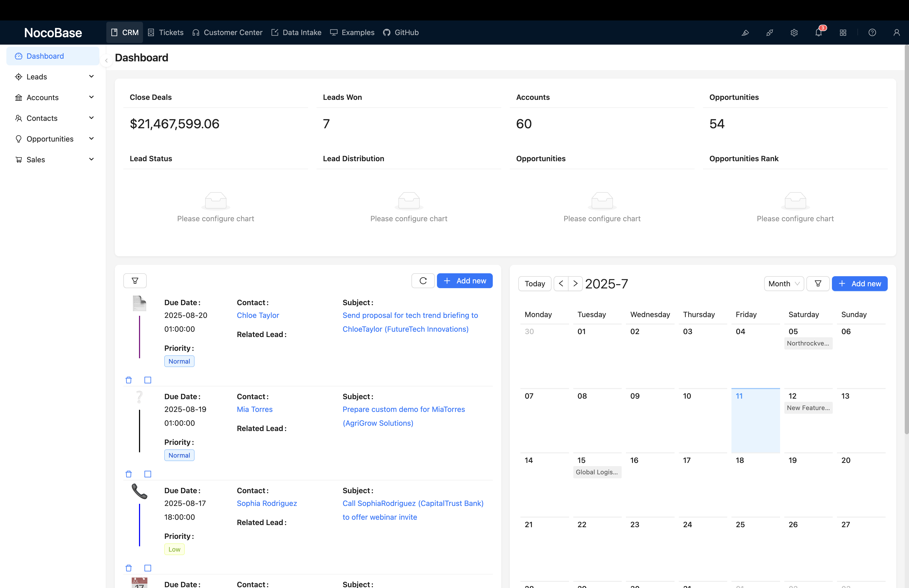Open the Data Intake tab
Screen dimensions: 909x588
(296, 32)
